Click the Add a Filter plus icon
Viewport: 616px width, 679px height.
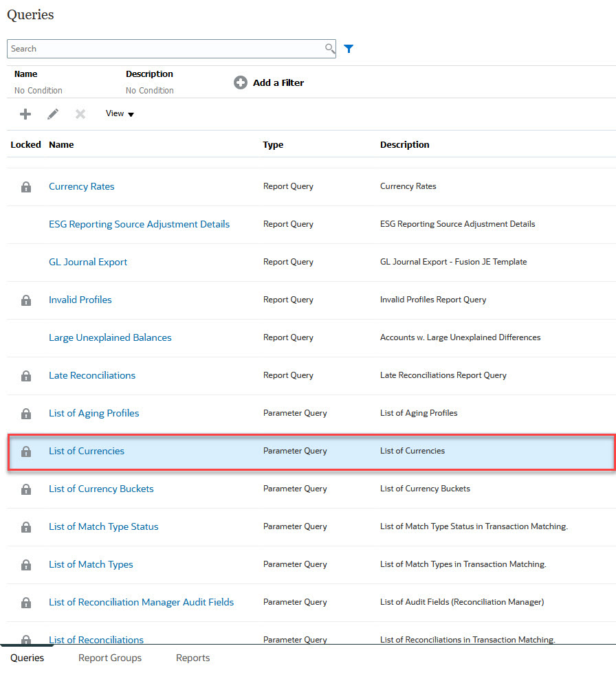pos(241,82)
